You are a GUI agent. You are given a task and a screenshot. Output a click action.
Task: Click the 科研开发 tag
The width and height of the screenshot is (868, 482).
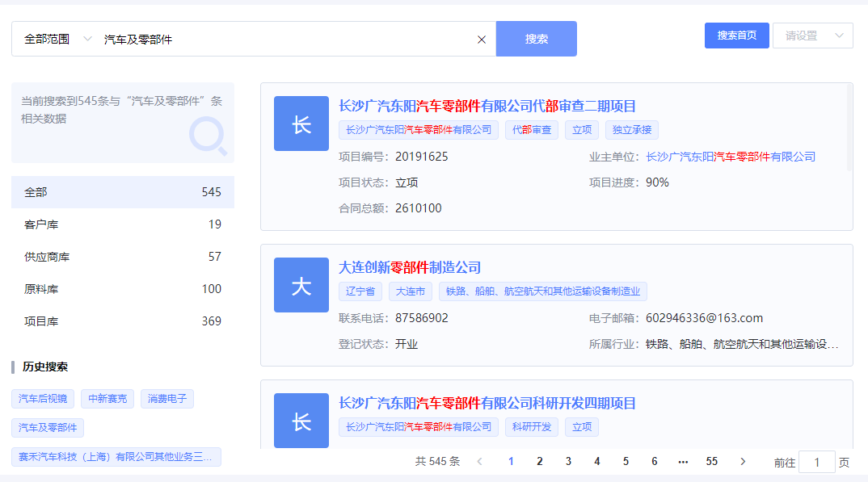click(x=532, y=427)
